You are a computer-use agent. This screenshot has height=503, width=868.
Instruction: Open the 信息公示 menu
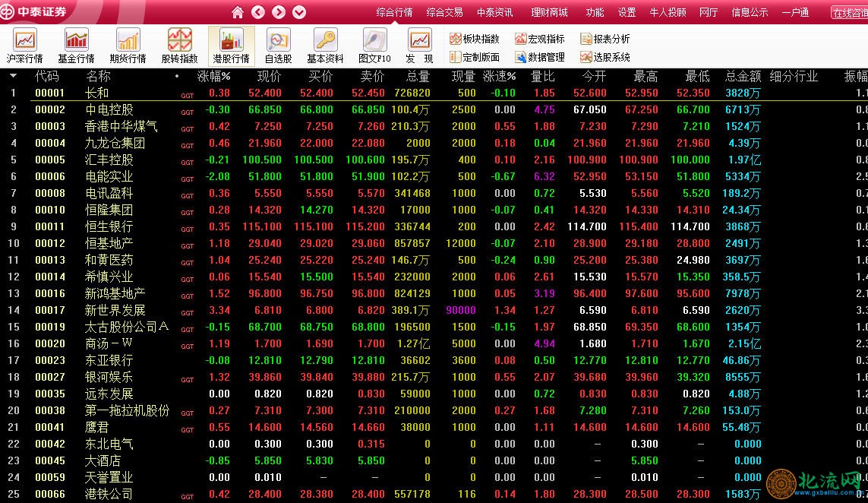pos(750,12)
